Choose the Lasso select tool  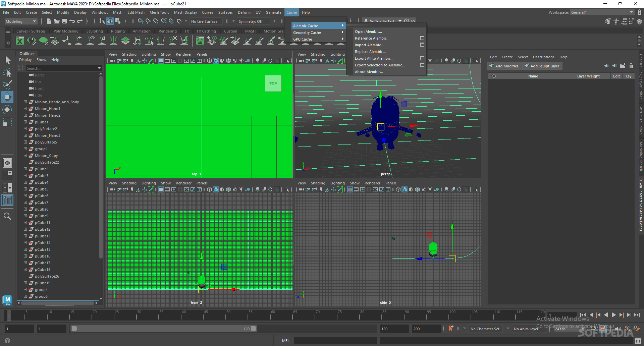(x=7, y=72)
